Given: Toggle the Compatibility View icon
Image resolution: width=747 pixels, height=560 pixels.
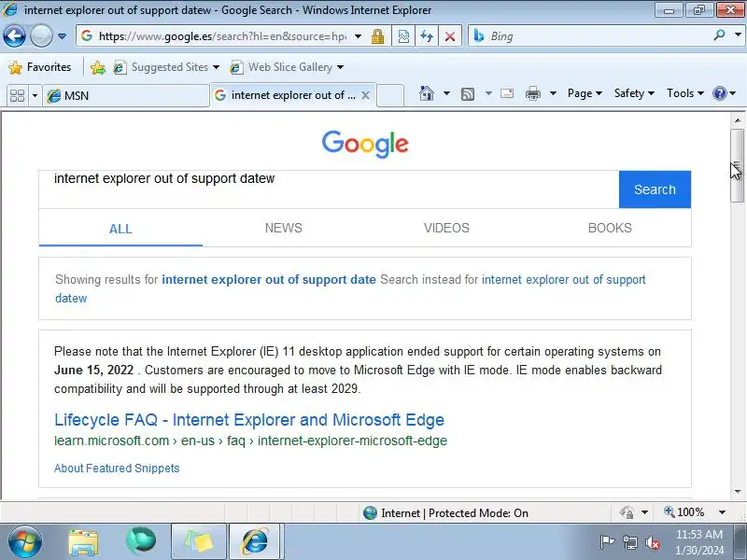Looking at the screenshot, I should pyautogui.click(x=403, y=36).
